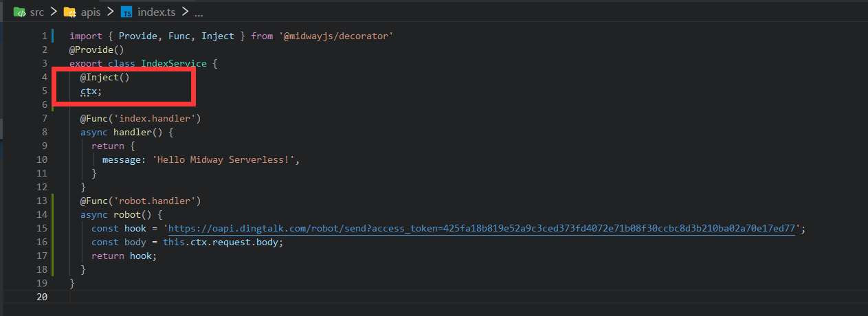Open the apis breadcrumb dropdown

click(x=91, y=12)
